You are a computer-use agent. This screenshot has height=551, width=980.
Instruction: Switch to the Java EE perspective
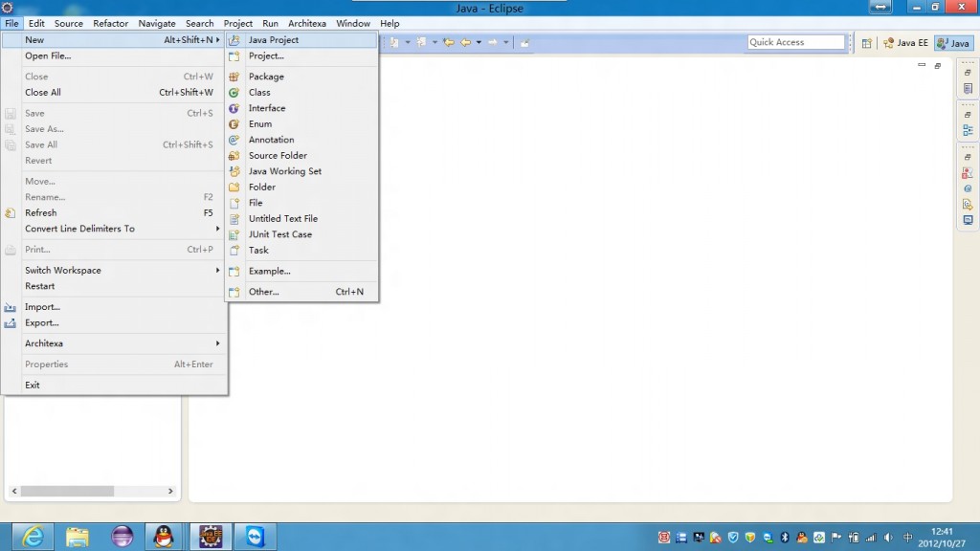905,42
